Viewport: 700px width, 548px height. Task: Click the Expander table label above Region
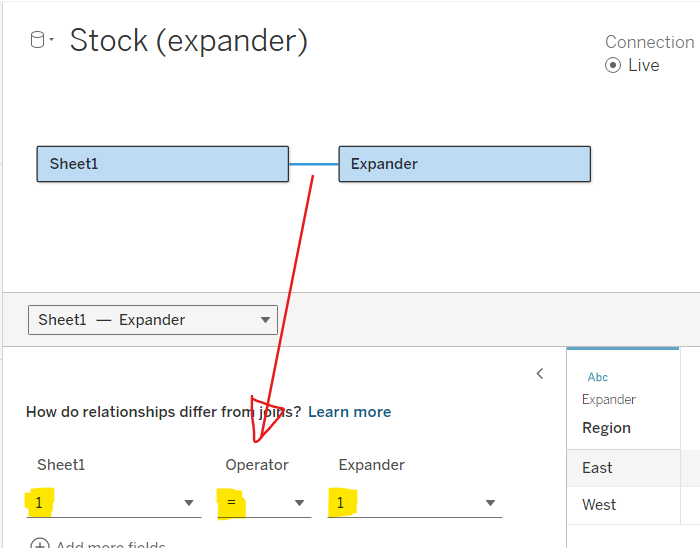[x=608, y=399]
